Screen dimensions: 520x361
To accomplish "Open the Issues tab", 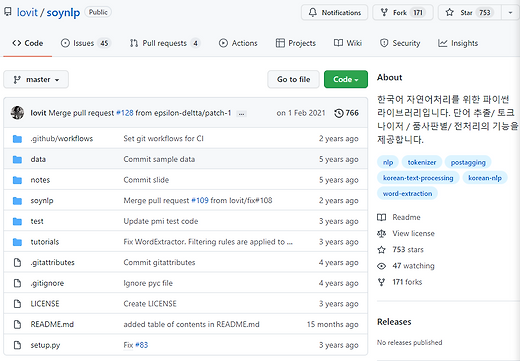I will pos(85,43).
